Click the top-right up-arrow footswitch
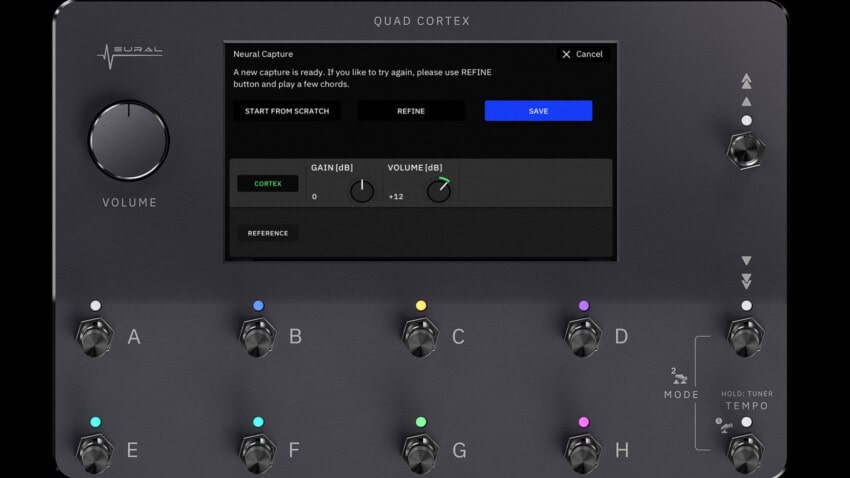The image size is (850, 478). click(x=746, y=150)
